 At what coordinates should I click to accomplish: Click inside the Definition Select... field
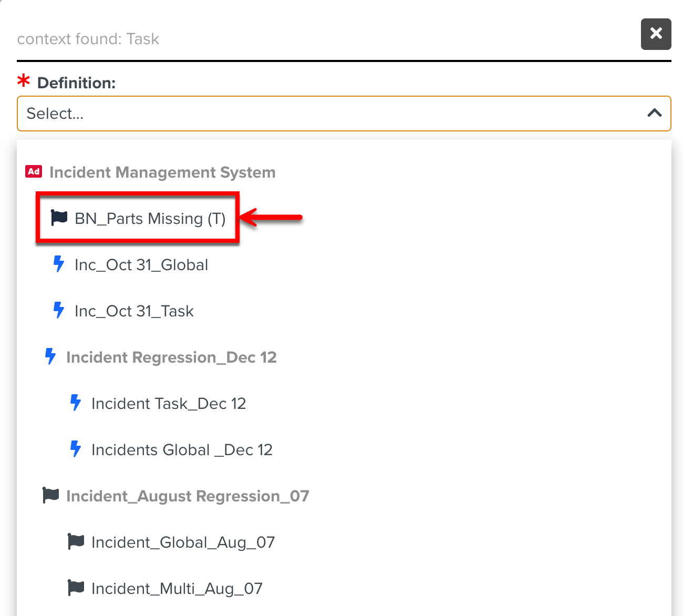click(315, 114)
